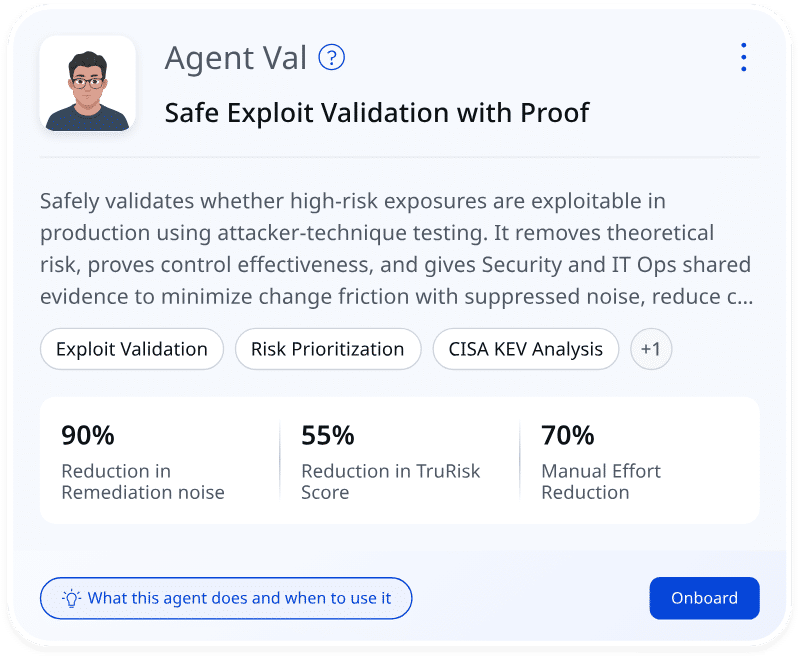Viewport: 800px width, 658px height.
Task: Select the Reduction in Remediation noise label
Action: tap(143, 481)
